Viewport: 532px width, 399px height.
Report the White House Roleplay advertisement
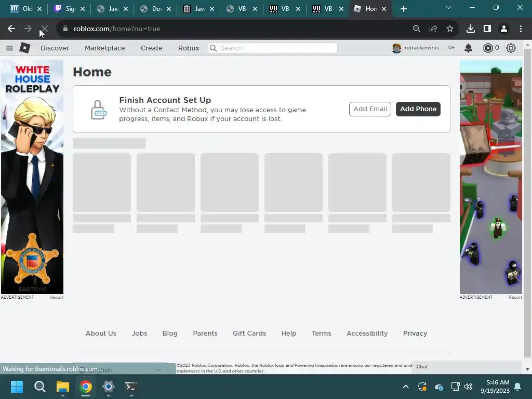57,297
